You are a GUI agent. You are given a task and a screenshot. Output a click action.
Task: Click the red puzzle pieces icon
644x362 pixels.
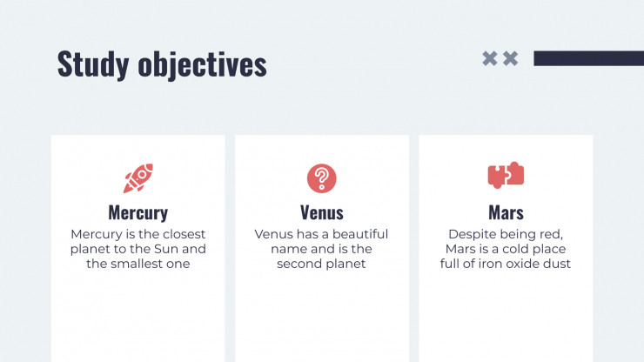506,176
